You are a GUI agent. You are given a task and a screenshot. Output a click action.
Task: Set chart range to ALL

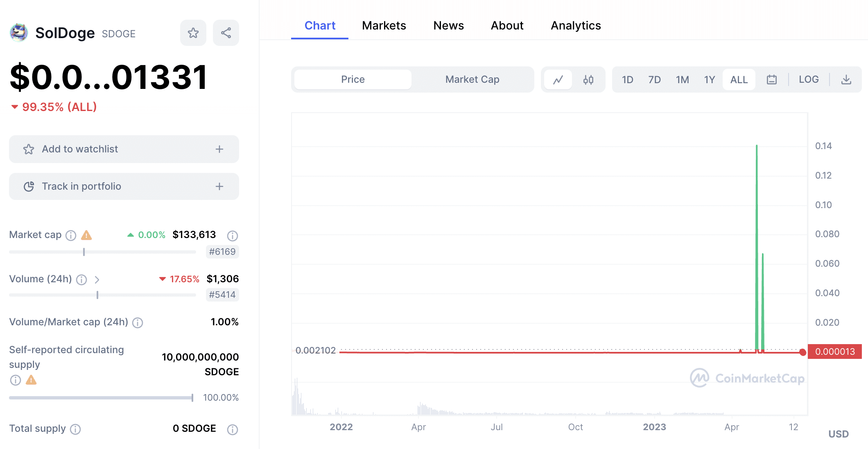click(x=739, y=79)
